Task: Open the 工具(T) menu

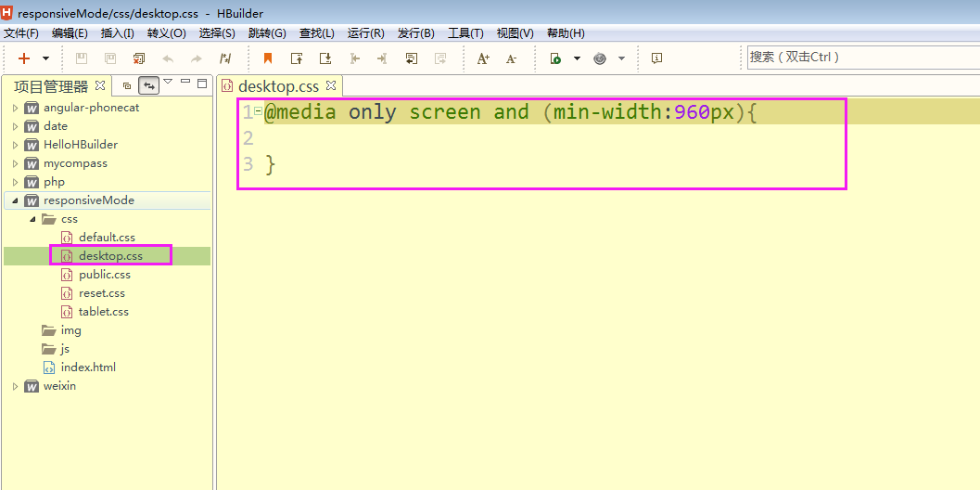Action: pyautogui.click(x=465, y=33)
